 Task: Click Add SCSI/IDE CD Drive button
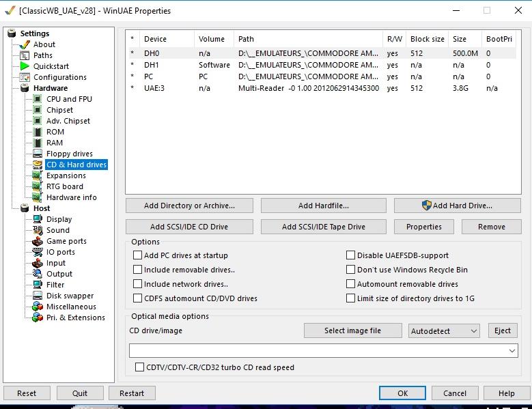[x=189, y=227]
